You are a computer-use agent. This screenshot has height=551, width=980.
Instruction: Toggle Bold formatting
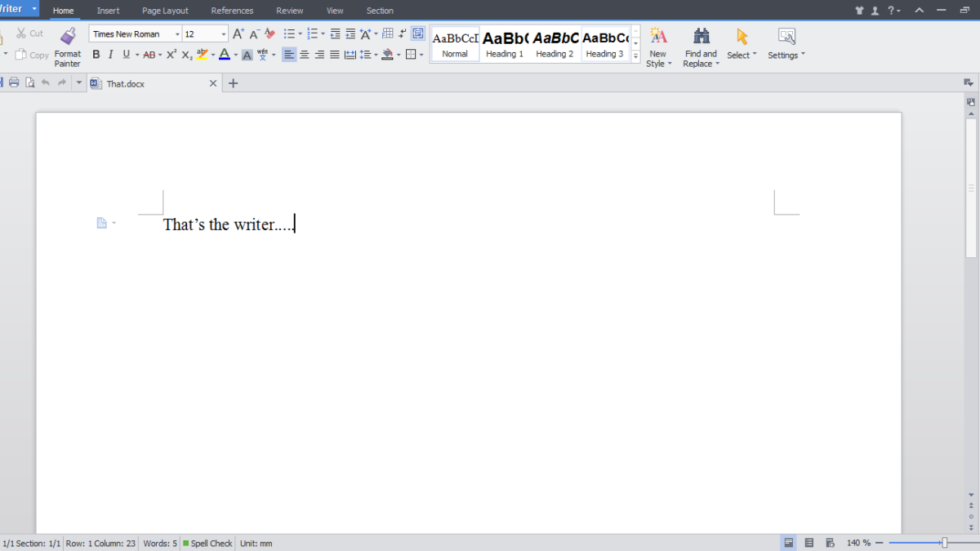pyautogui.click(x=96, y=55)
